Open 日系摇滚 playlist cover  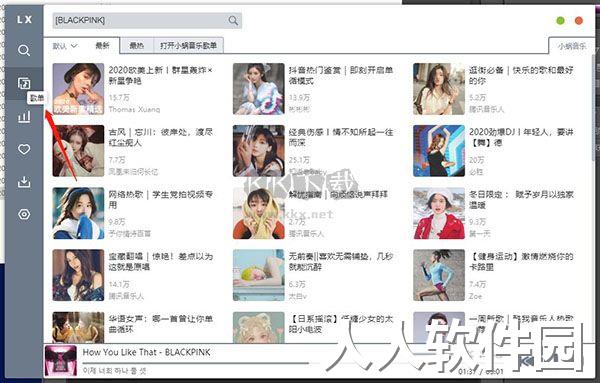259,328
